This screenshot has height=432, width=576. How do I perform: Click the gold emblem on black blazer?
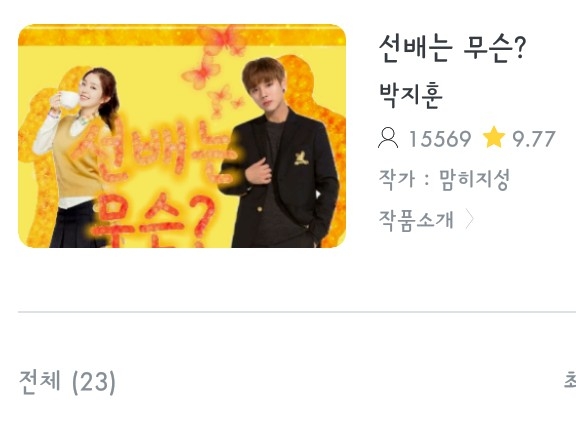click(x=301, y=158)
